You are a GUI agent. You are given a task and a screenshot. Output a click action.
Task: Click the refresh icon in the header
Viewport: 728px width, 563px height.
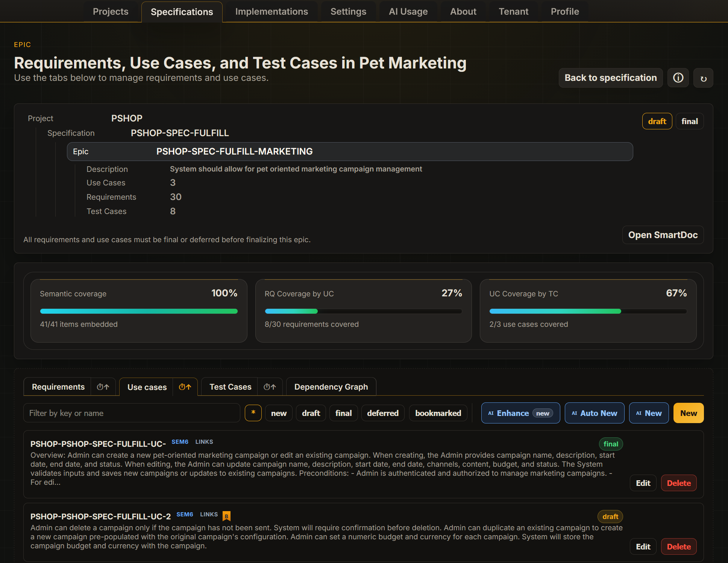click(703, 78)
